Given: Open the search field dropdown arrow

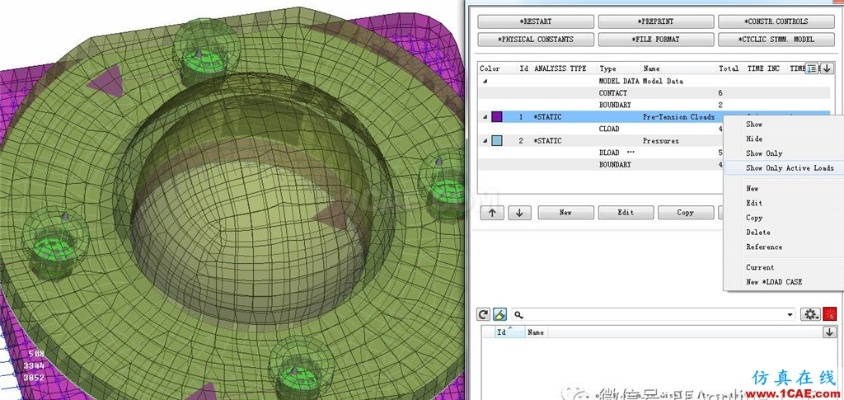Looking at the screenshot, I should tap(790, 314).
